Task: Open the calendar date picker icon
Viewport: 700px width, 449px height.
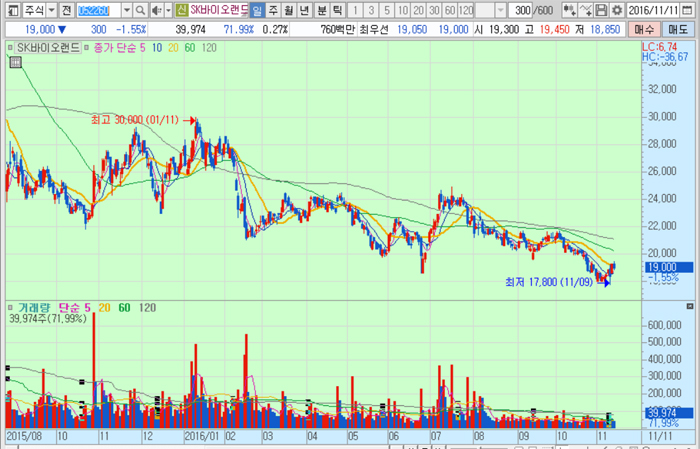Action: 689,10
